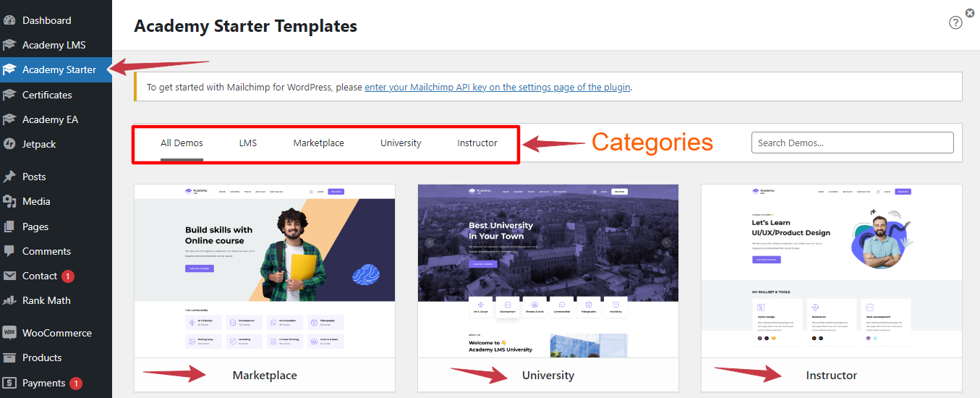Click the Media library icon
Screen dimensions: 980x398
coord(9,201)
